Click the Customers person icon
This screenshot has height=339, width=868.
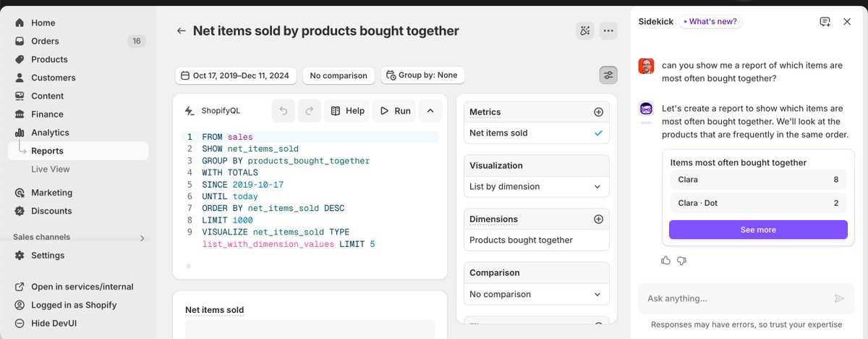coord(20,78)
